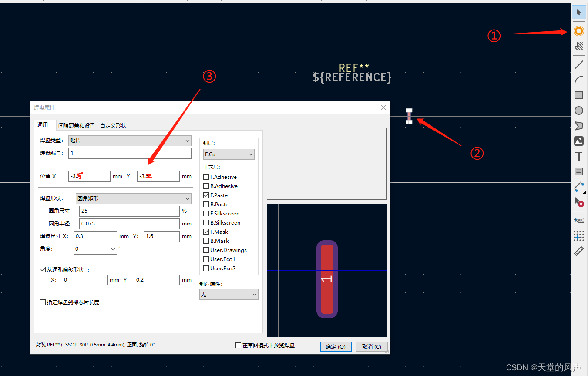Click the ${REFERENCE} text on canvas

(352, 77)
